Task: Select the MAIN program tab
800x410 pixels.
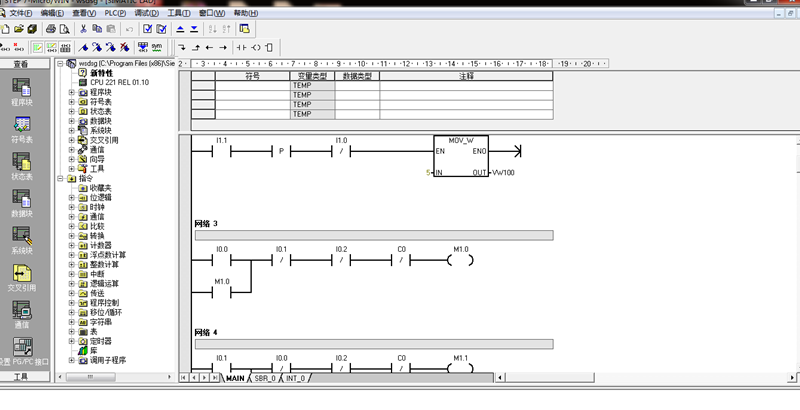Action: (x=235, y=378)
